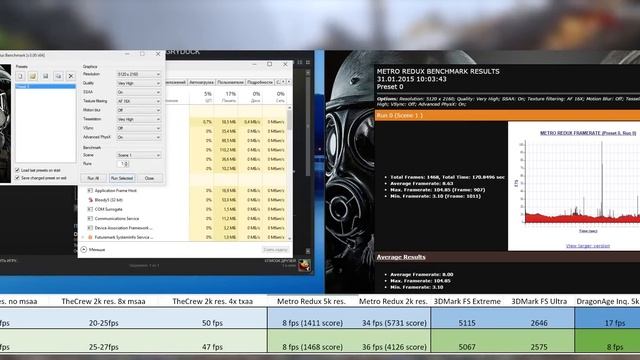Duplicate the selected preset with the copy icon

[x=58, y=76]
